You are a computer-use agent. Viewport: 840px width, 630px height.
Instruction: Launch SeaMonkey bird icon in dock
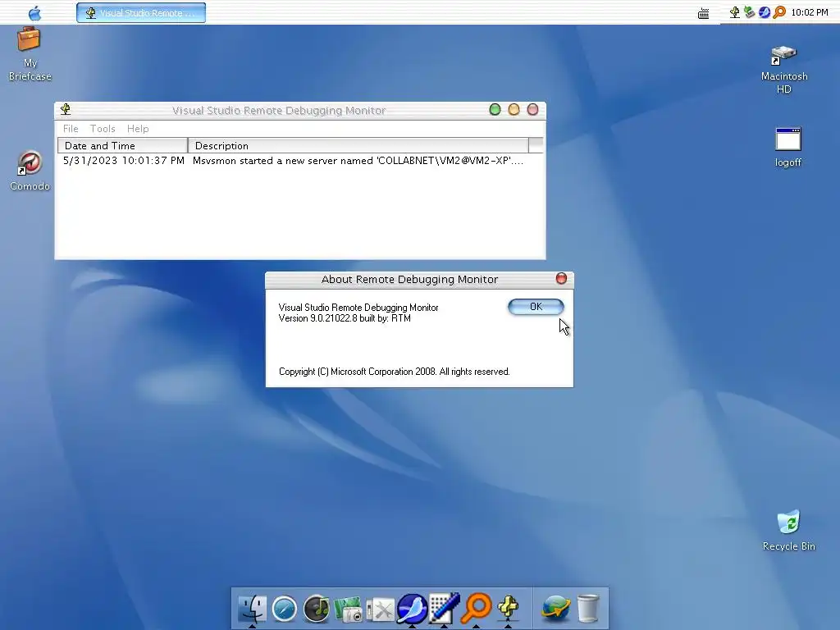coord(412,609)
